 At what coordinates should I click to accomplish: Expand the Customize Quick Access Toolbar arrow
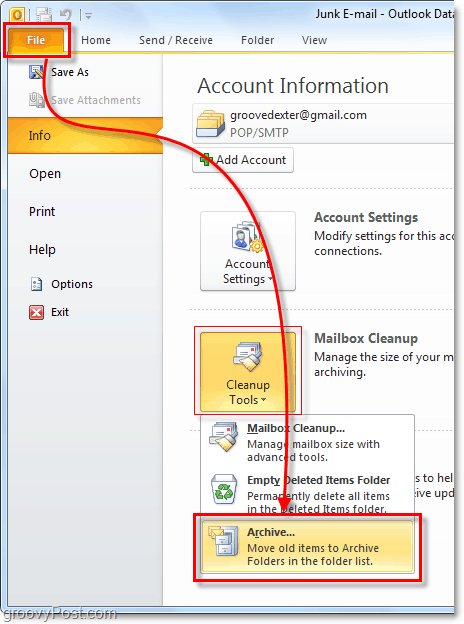coord(88,16)
